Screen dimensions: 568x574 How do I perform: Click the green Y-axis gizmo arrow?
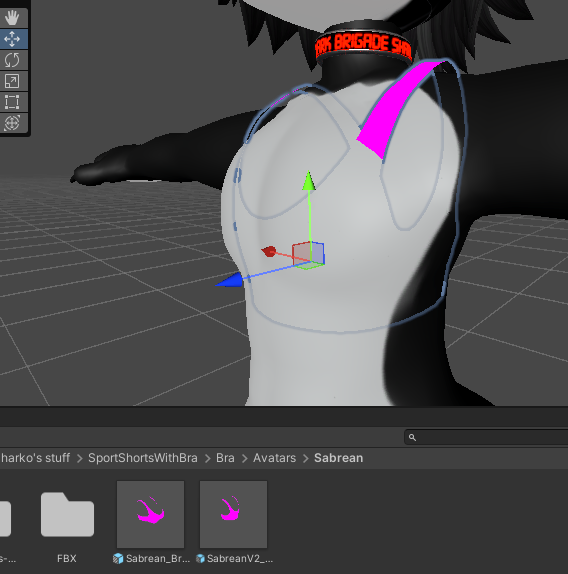(x=309, y=181)
